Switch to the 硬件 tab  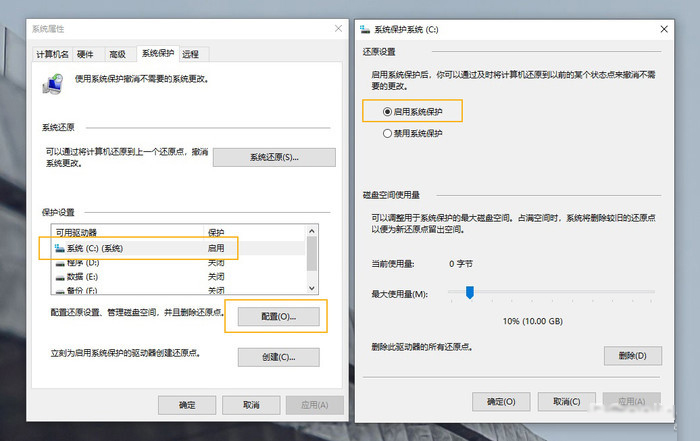85,54
